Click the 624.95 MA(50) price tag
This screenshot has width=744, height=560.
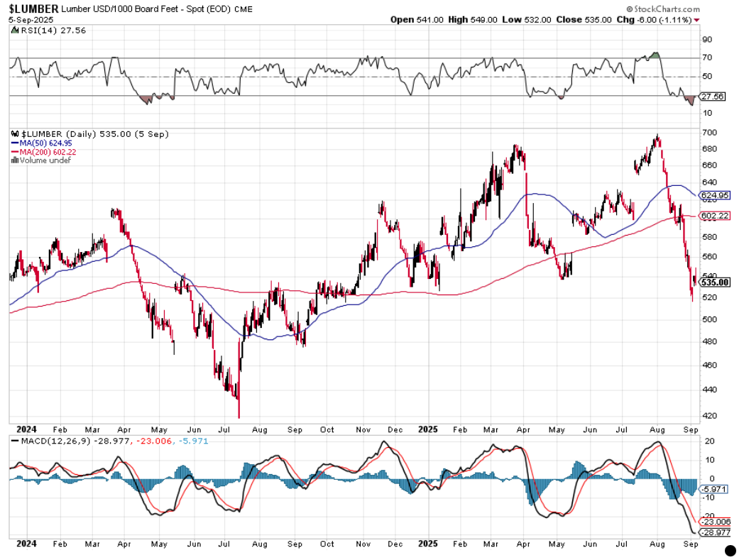click(x=713, y=195)
